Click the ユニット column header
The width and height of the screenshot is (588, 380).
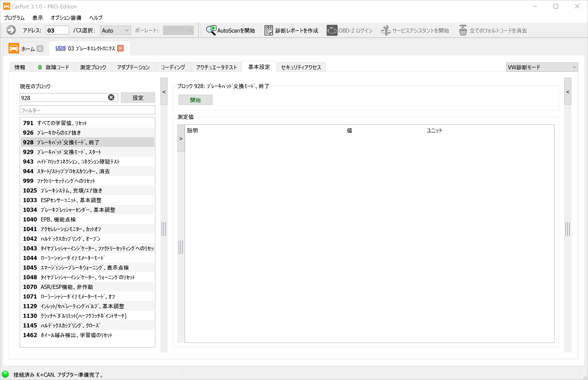click(489, 130)
